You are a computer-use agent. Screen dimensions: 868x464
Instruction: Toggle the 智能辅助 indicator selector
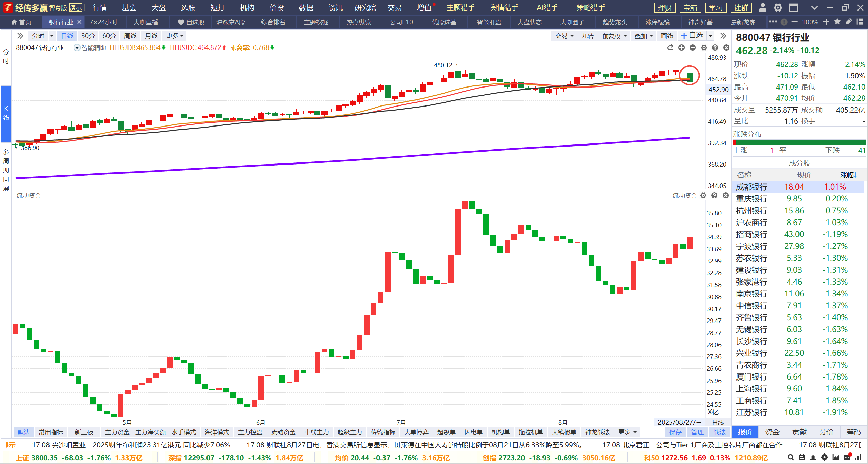77,48
